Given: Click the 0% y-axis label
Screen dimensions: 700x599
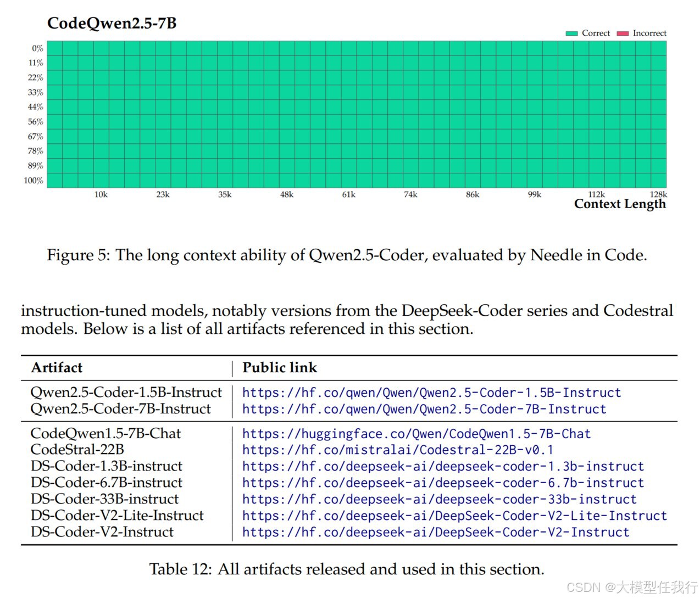Looking at the screenshot, I should (x=37, y=48).
